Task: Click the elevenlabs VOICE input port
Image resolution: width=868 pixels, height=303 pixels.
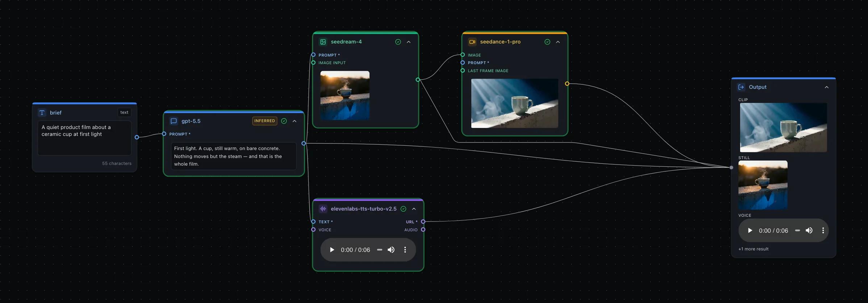Action: 313,229
